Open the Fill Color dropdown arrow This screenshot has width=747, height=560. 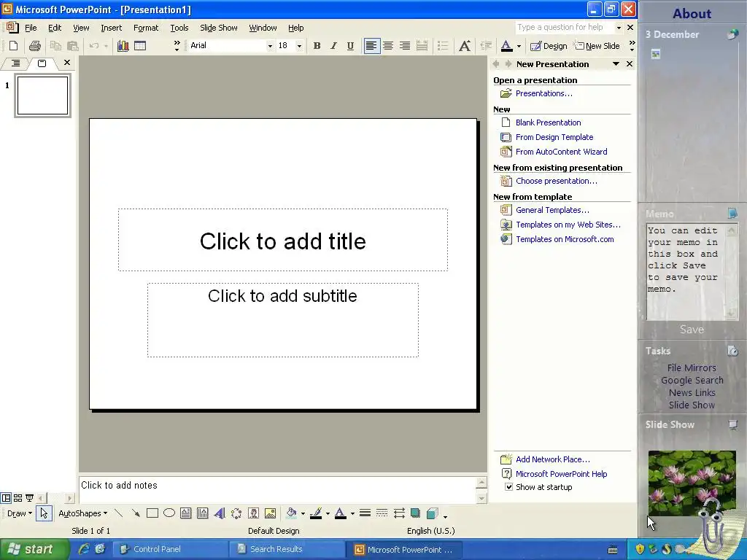click(303, 513)
